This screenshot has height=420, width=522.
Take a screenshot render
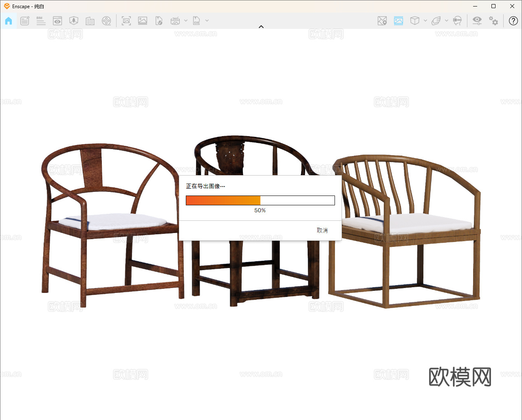coord(126,21)
